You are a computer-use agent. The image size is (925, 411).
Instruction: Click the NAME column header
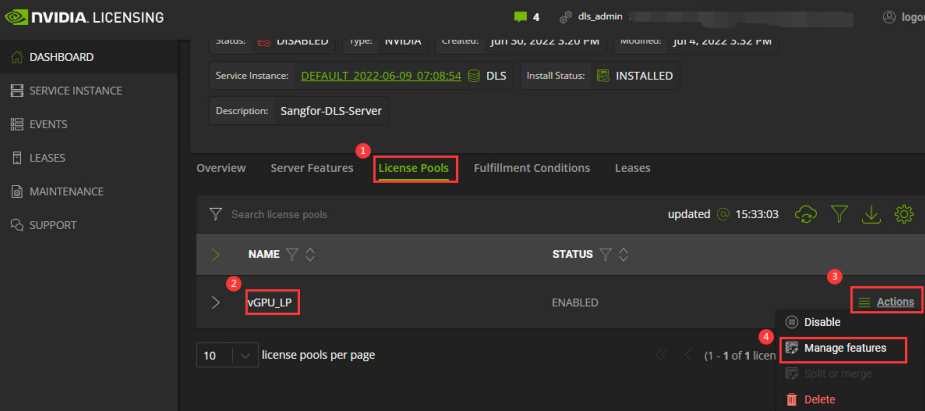point(264,255)
